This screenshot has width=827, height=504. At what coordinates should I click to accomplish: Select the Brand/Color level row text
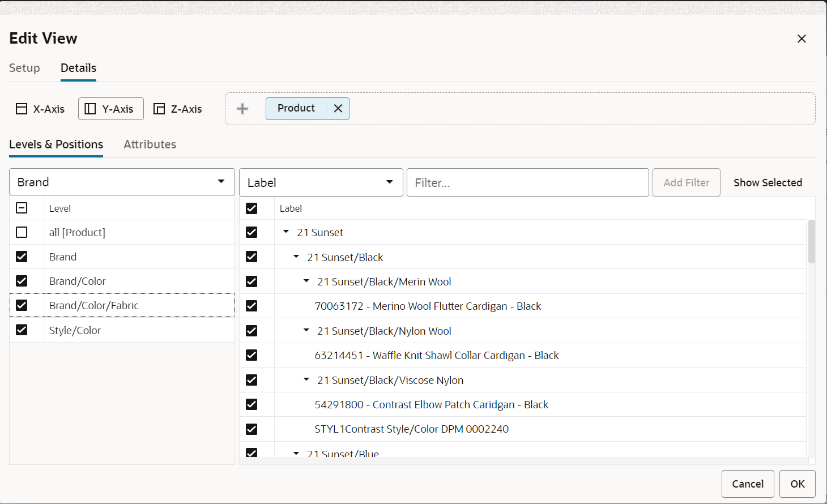pyautogui.click(x=78, y=281)
